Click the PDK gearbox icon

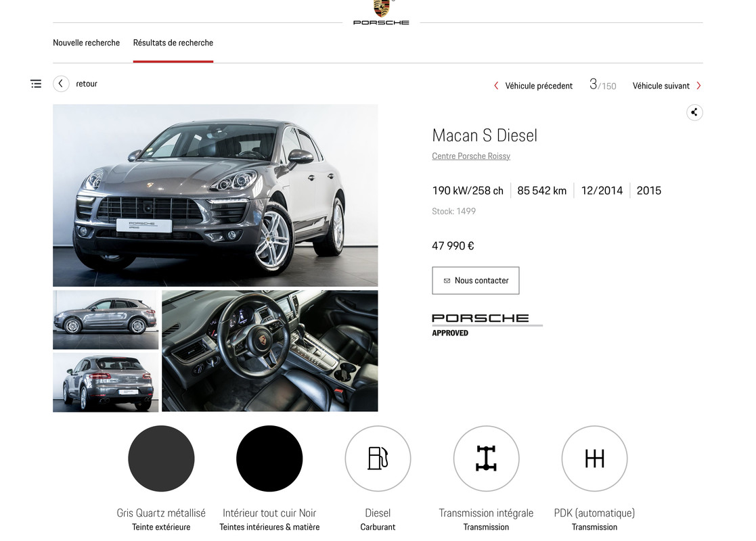(594, 458)
